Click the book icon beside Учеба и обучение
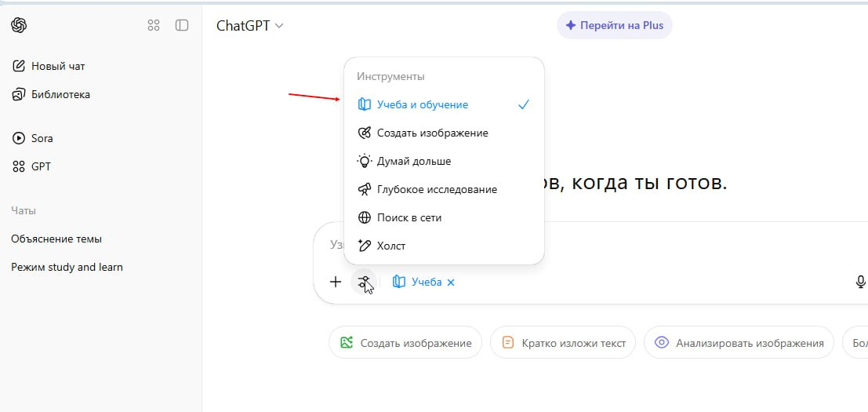This screenshot has height=412, width=868. click(365, 104)
